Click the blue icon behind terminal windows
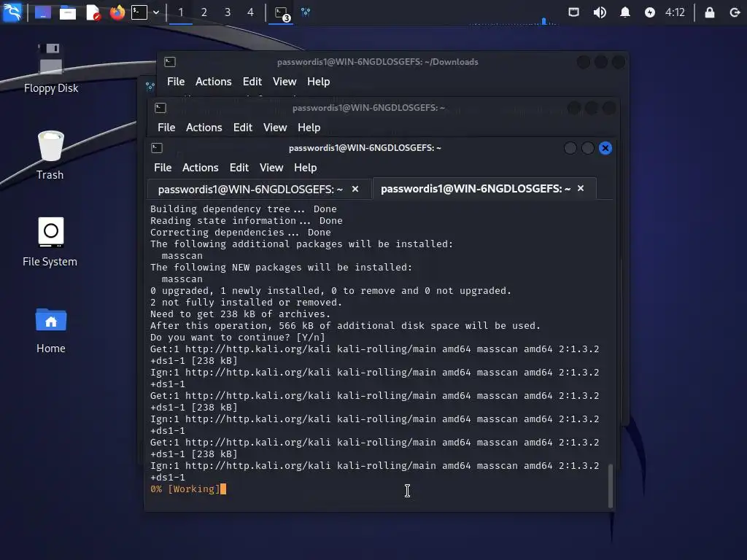747x560 pixels. 150,86
